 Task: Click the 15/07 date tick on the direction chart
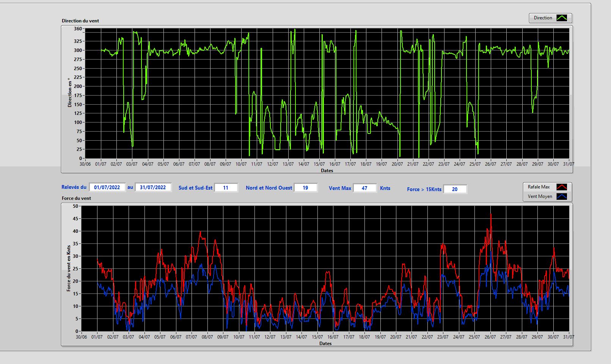coord(319,164)
